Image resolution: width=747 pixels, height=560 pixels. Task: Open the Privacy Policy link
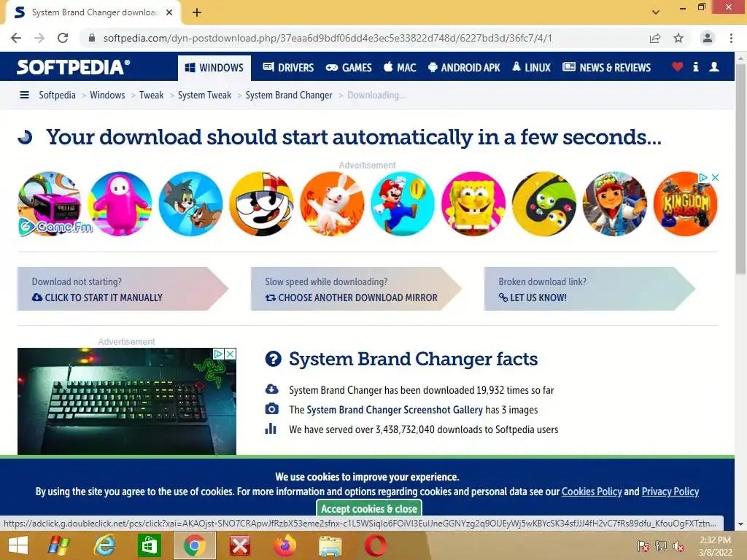tap(670, 491)
